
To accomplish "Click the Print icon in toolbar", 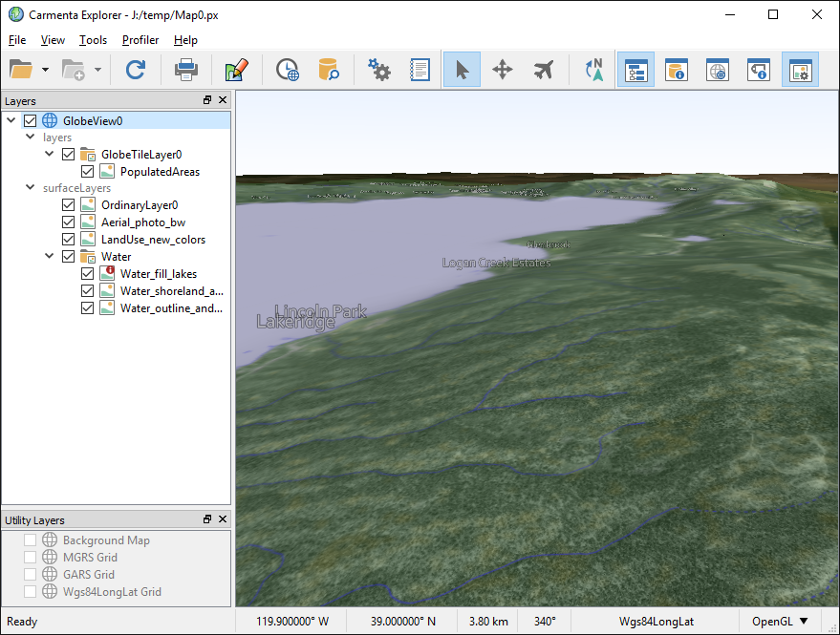I will click(185, 70).
